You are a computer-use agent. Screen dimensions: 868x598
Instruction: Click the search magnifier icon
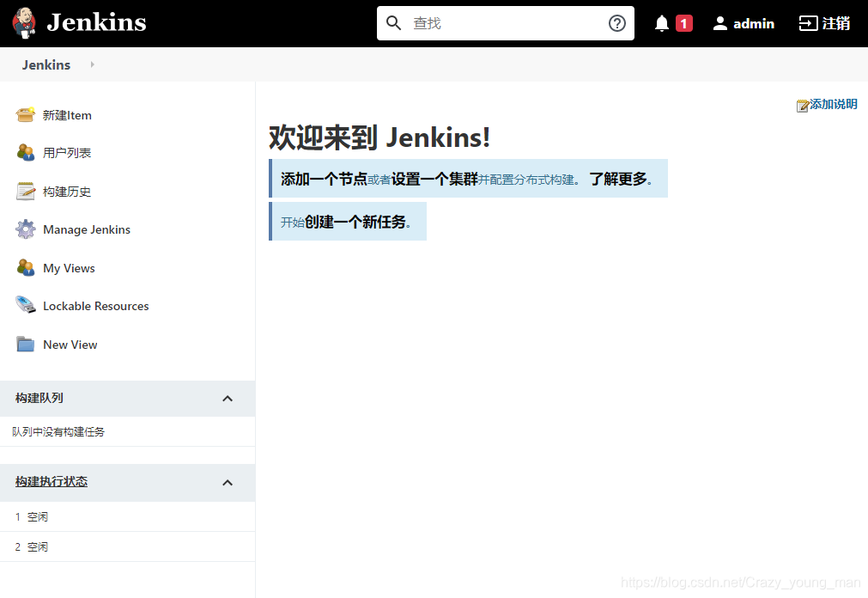(393, 23)
